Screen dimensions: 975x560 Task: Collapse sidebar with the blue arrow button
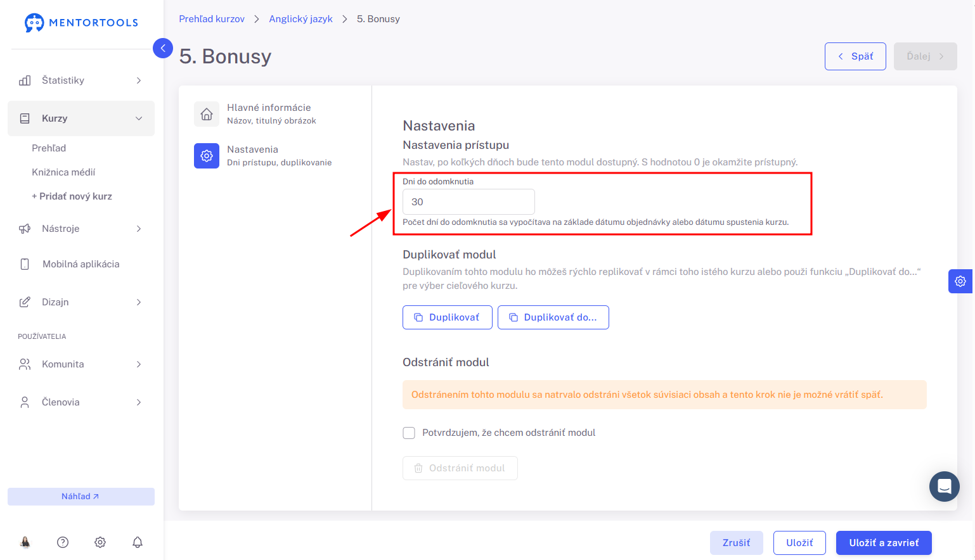(163, 48)
